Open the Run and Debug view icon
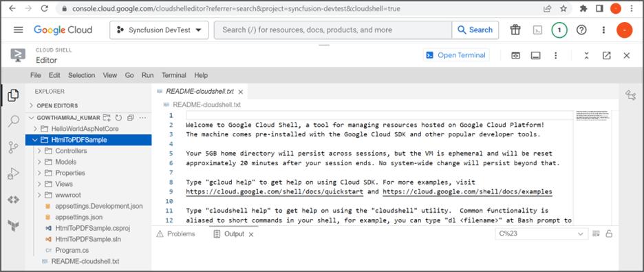This screenshot has width=644, height=272. click(14, 174)
